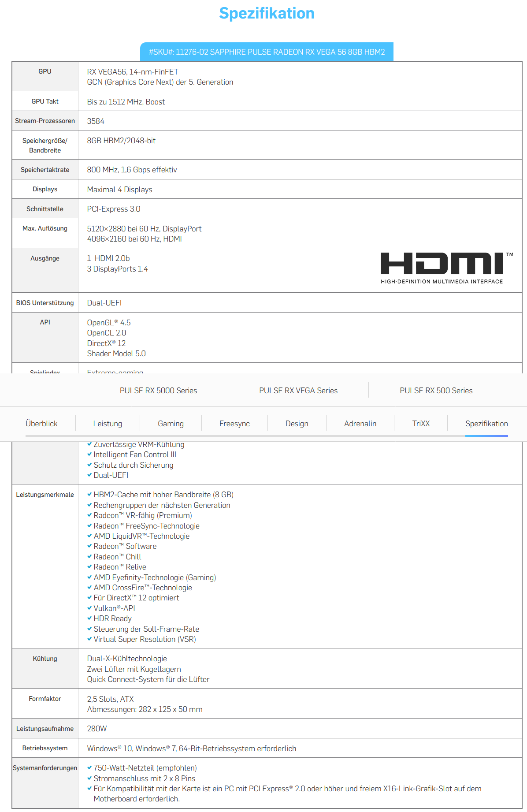Click the checkmark beside Radeon VR-fähig (Premium)
This screenshot has height=812, width=527.
(x=89, y=515)
